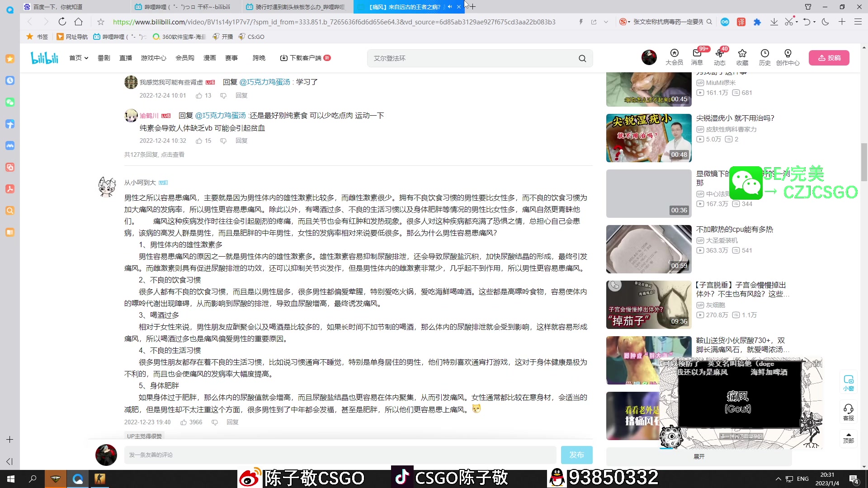Switch to the 百度一下 tab
The width and height of the screenshot is (868, 488).
tap(74, 7)
